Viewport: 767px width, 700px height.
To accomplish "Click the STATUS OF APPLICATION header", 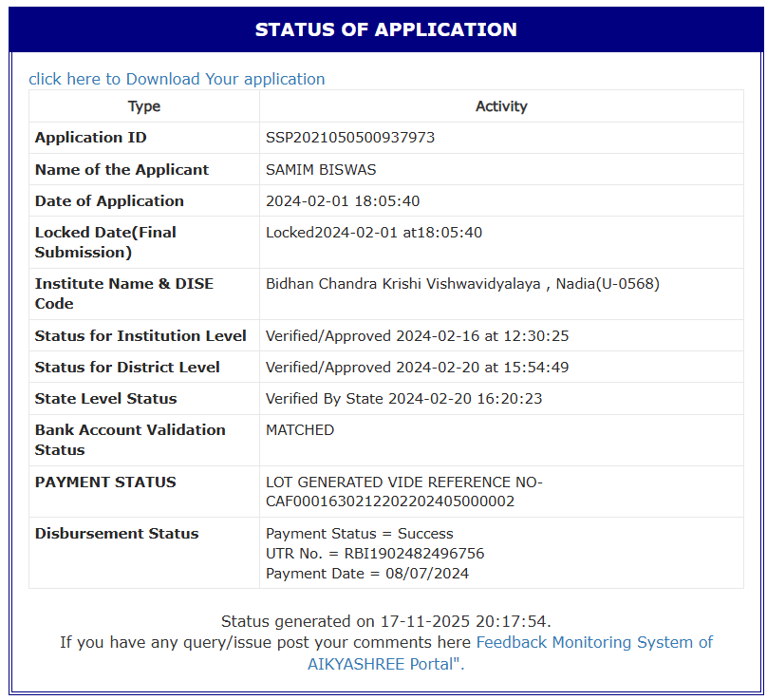I will [385, 29].
